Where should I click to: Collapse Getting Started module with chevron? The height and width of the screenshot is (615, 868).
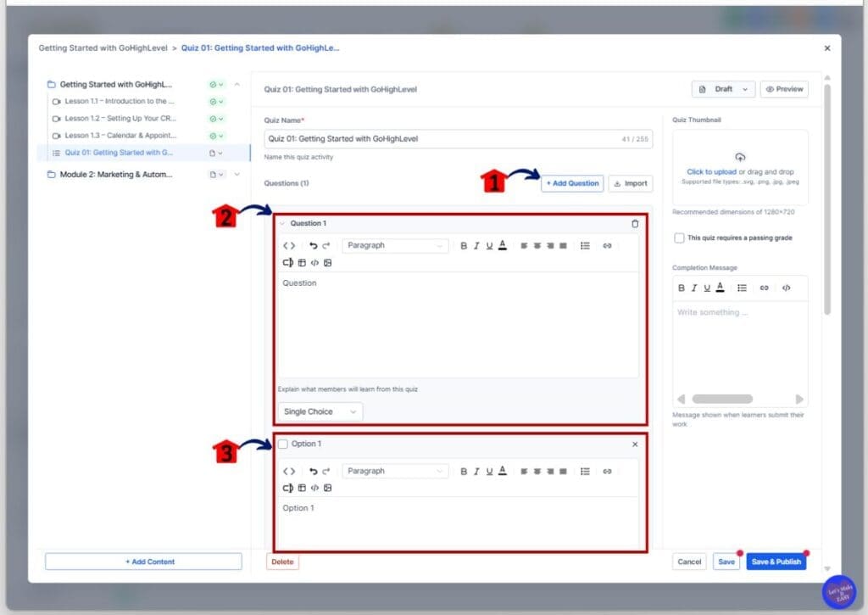[237, 84]
